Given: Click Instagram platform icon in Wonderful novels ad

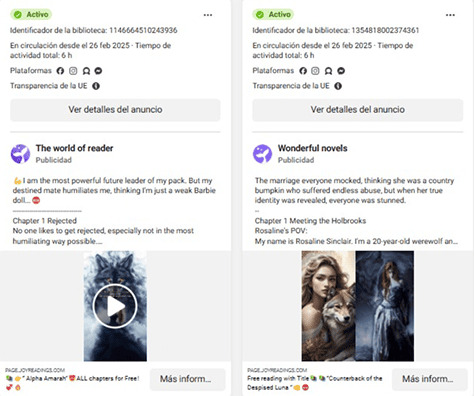Looking at the screenshot, I should click(315, 71).
